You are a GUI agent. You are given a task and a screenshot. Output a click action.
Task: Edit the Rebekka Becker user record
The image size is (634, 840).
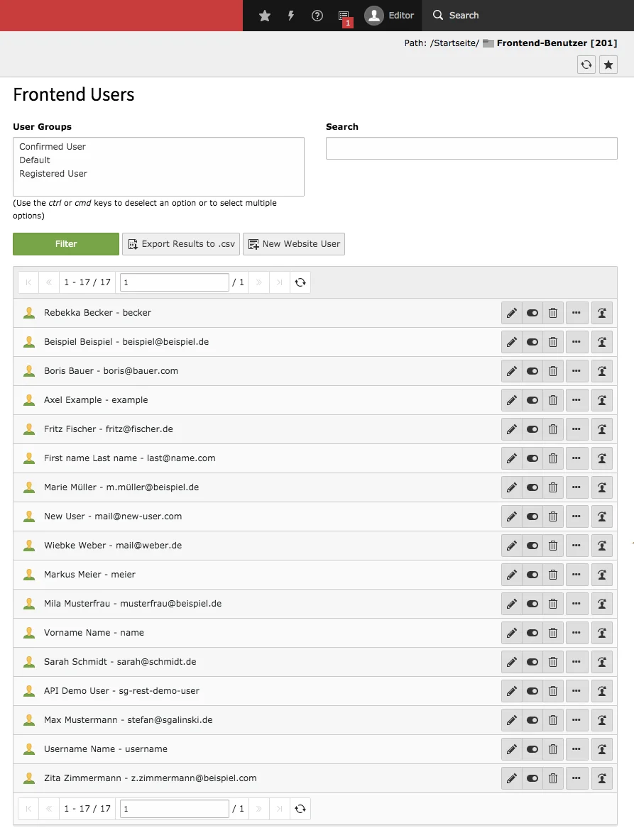coord(511,313)
